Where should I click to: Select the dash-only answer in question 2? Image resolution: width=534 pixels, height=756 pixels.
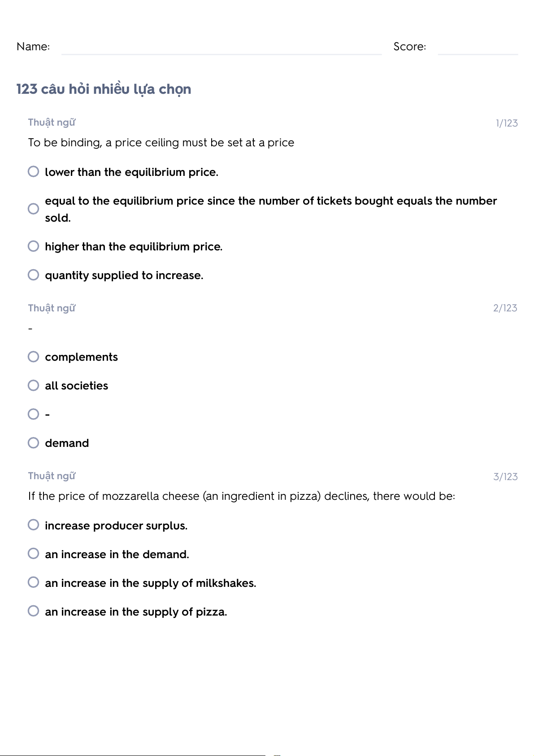[x=34, y=414]
